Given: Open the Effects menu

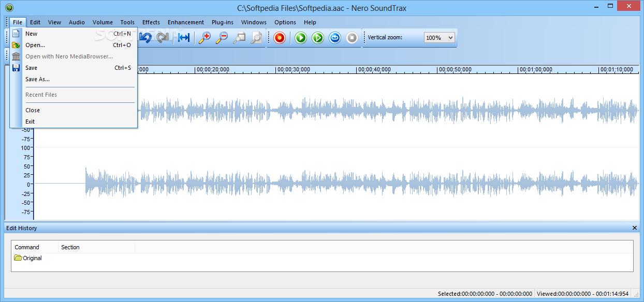Looking at the screenshot, I should tap(151, 22).
